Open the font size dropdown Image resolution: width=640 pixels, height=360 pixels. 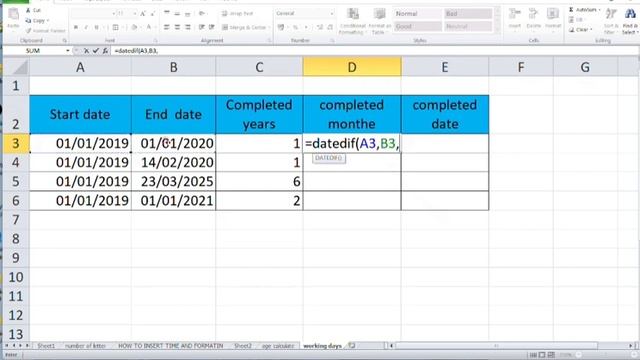pyautogui.click(x=134, y=13)
